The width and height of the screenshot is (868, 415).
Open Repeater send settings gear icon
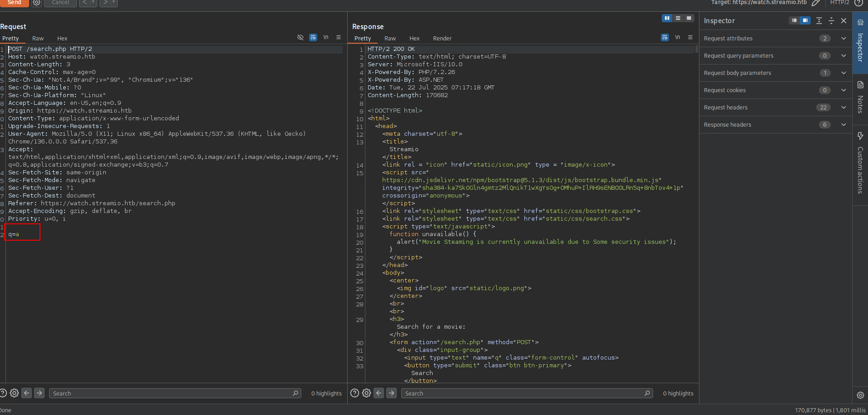[37, 3]
